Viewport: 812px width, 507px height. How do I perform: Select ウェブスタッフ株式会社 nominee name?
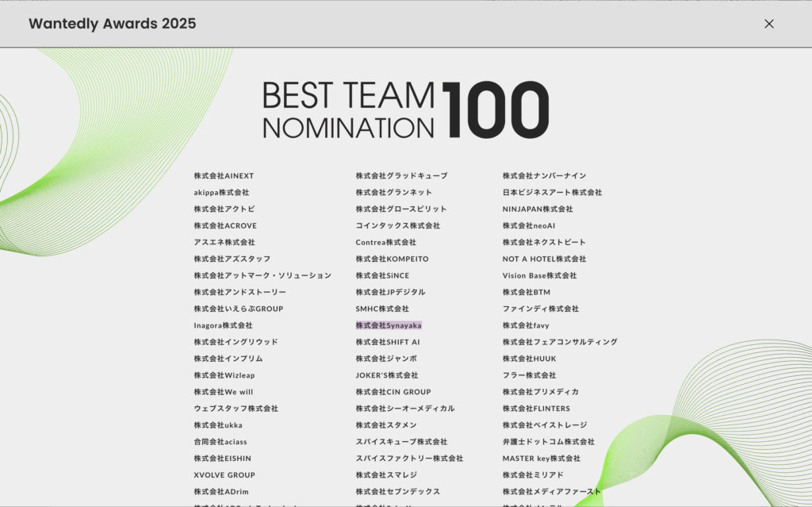coord(236,408)
